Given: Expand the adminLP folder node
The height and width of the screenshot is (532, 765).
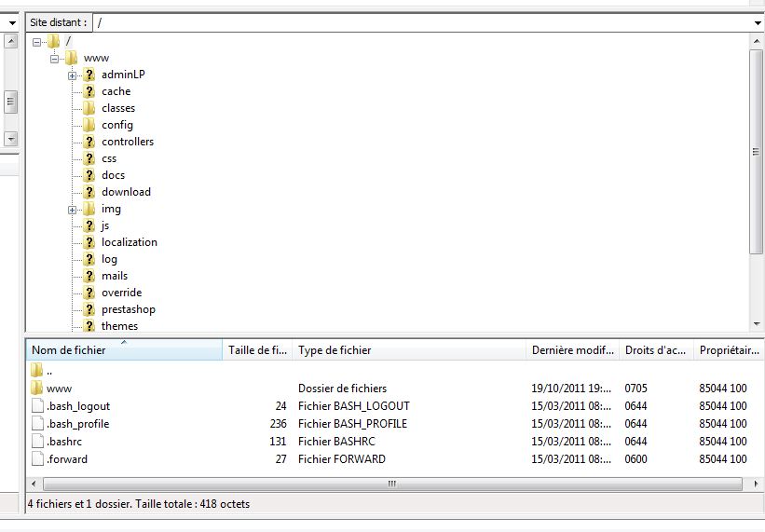Looking at the screenshot, I should click(x=72, y=75).
